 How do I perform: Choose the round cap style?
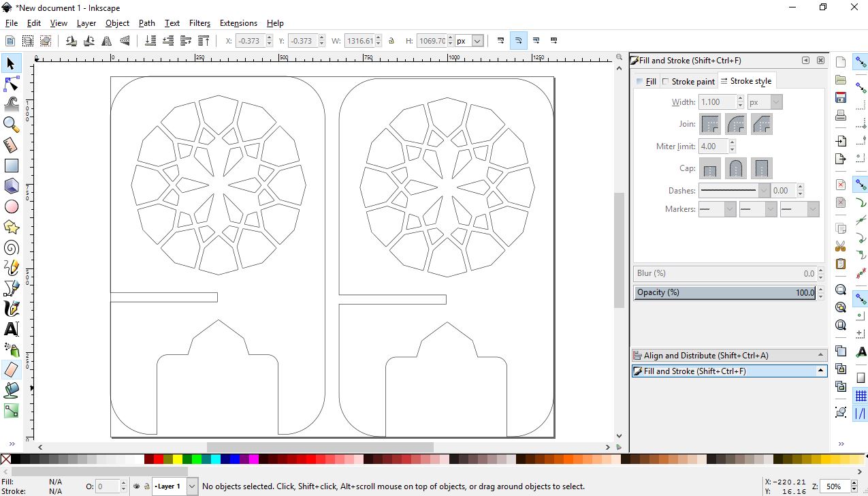[736, 168]
